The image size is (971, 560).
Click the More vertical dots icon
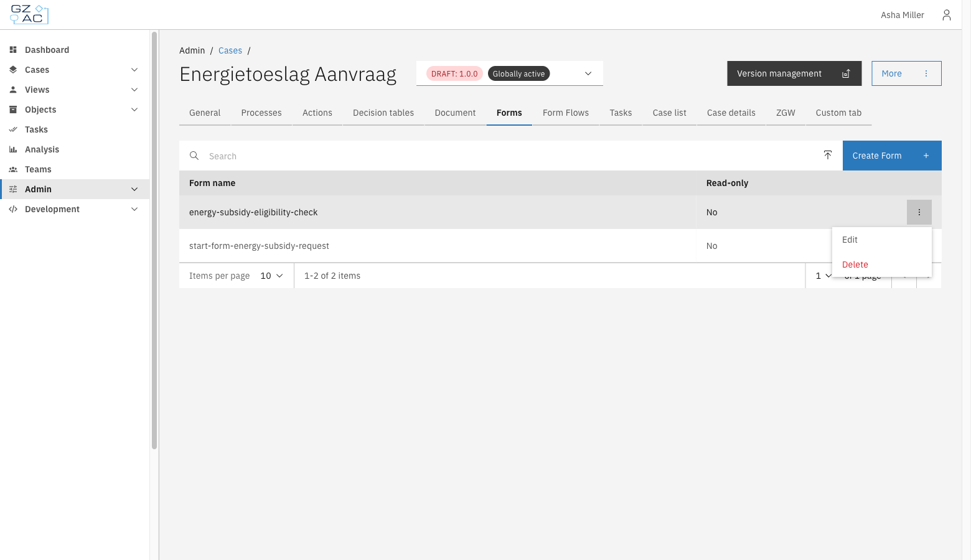(926, 73)
